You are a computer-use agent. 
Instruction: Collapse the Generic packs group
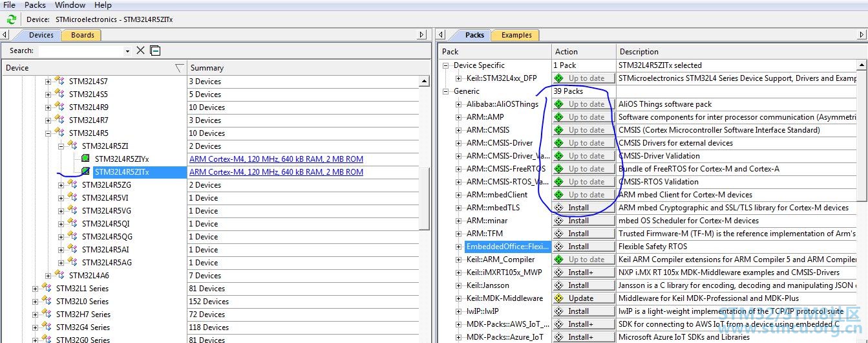445,91
